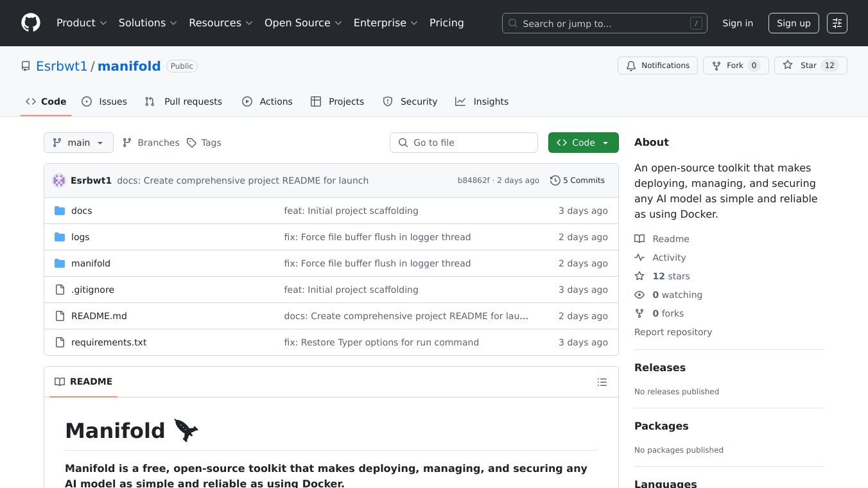Image resolution: width=868 pixels, height=488 pixels.
Task: Expand the Product navigation menu
Action: pos(82,23)
